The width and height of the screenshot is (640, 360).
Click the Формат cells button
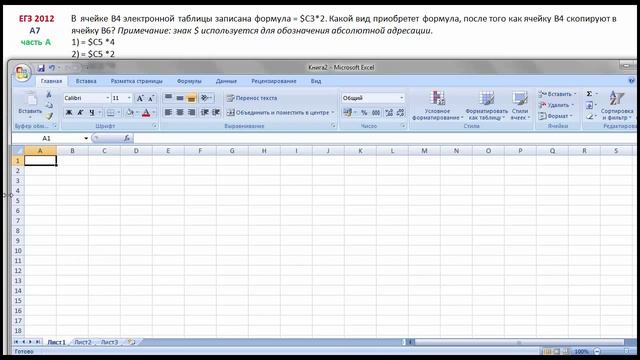(556, 116)
